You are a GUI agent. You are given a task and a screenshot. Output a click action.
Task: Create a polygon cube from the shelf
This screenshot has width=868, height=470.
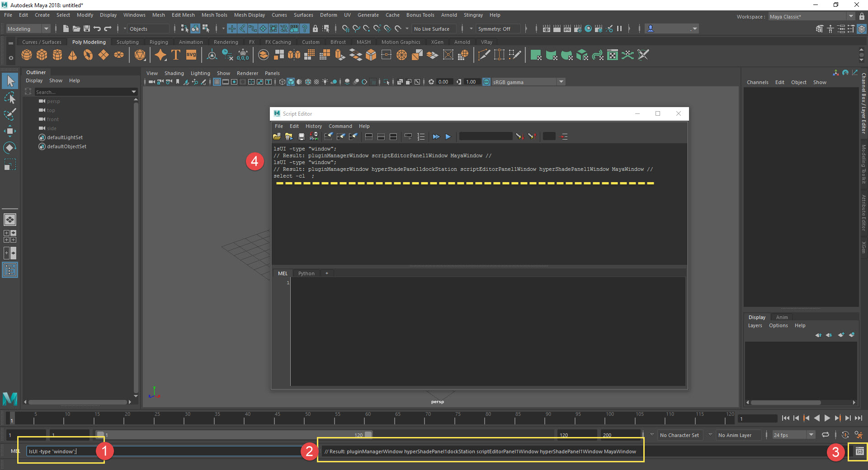coord(42,55)
